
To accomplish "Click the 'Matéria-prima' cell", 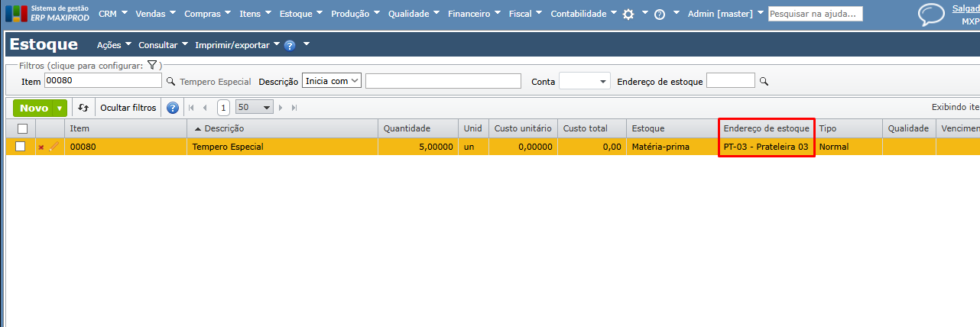I will (x=672, y=147).
